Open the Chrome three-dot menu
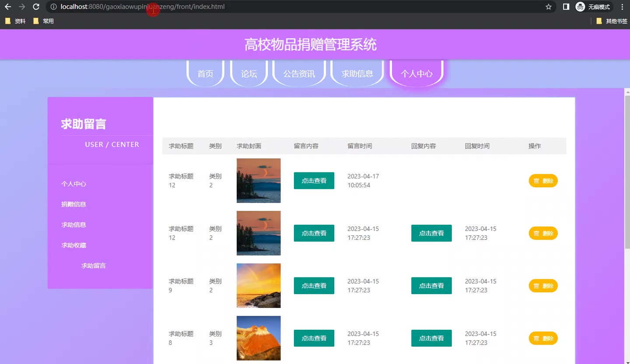 [x=622, y=7]
